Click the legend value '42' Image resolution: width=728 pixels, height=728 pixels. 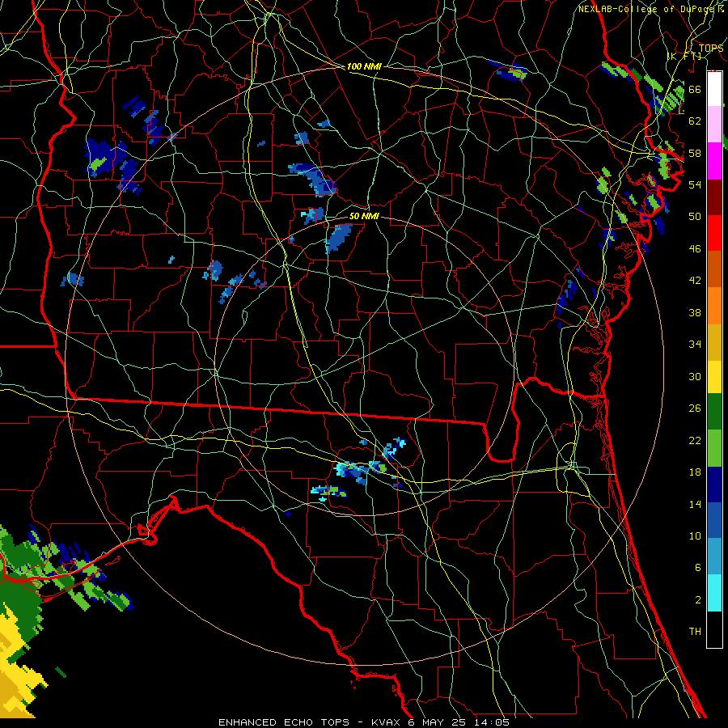coord(695,281)
